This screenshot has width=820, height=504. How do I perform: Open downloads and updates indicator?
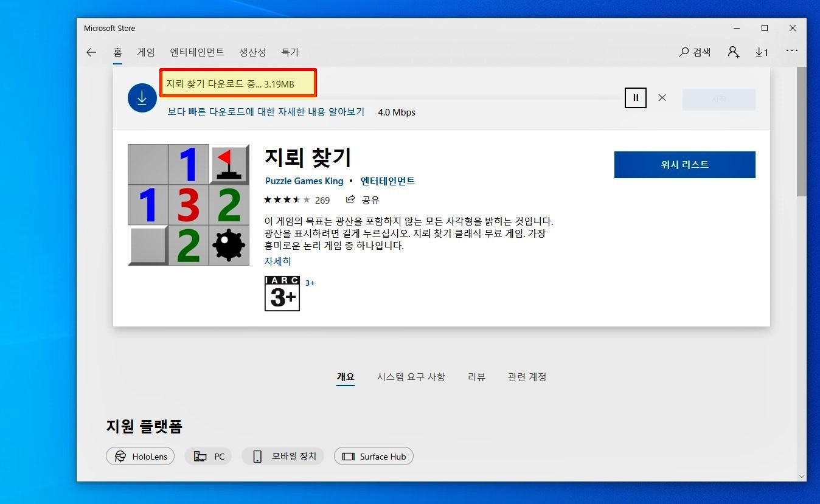762,52
